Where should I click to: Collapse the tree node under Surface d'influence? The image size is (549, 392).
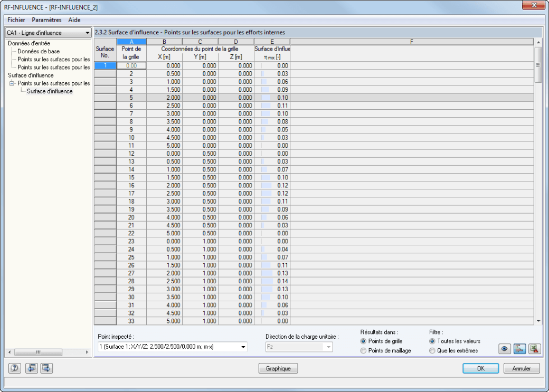pyautogui.click(x=12, y=83)
